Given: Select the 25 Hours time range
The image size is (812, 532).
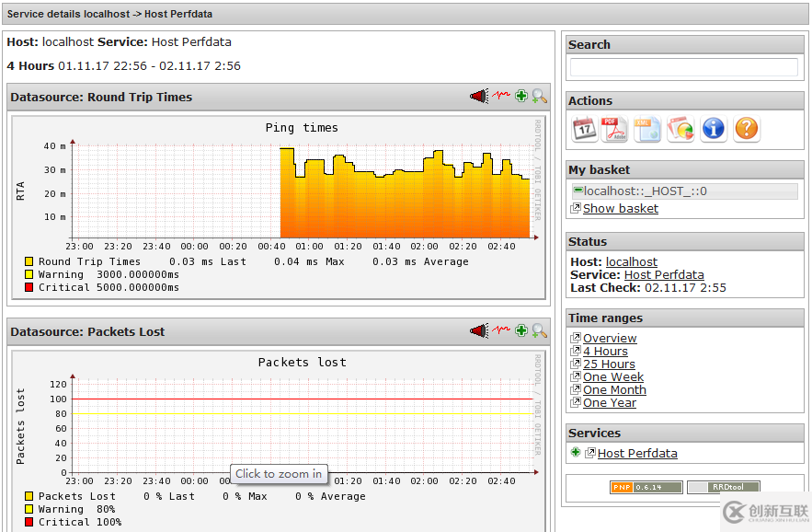Looking at the screenshot, I should pos(609,364).
